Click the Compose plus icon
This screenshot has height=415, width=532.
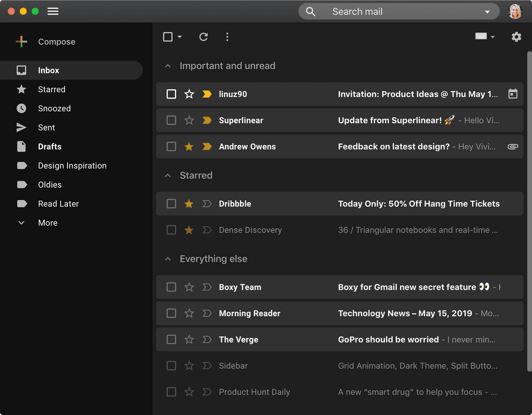click(x=21, y=42)
